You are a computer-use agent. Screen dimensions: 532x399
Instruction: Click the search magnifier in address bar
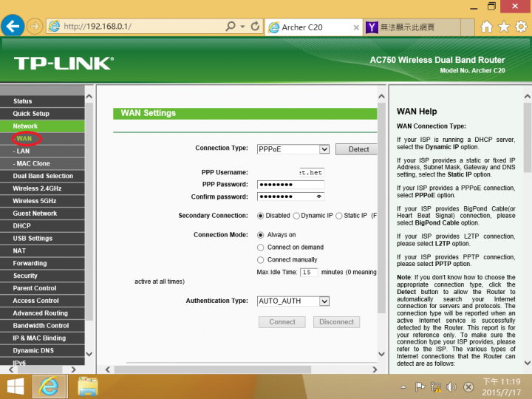(x=231, y=26)
